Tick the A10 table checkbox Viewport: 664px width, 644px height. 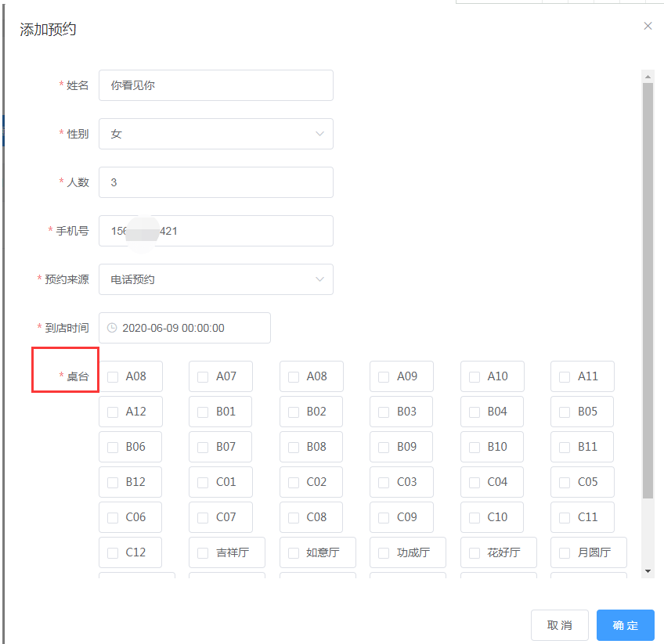pyautogui.click(x=475, y=377)
